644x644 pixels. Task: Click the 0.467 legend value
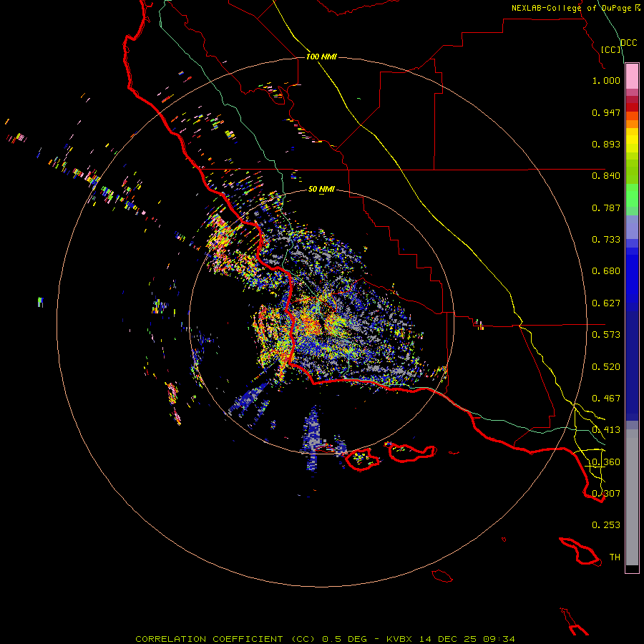pyautogui.click(x=606, y=399)
